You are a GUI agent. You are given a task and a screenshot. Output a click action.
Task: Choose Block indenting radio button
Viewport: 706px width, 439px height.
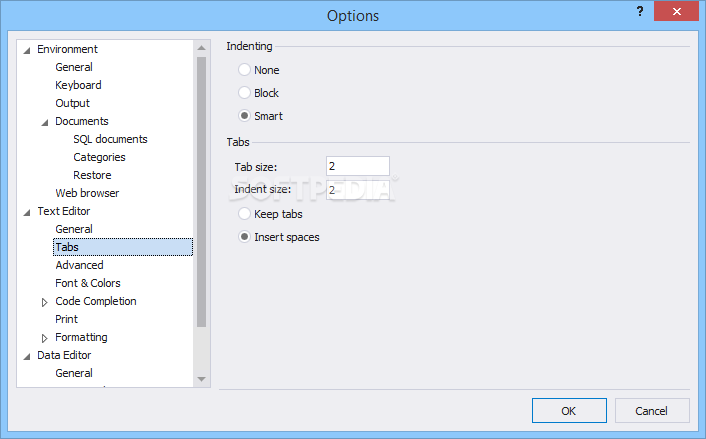point(244,93)
